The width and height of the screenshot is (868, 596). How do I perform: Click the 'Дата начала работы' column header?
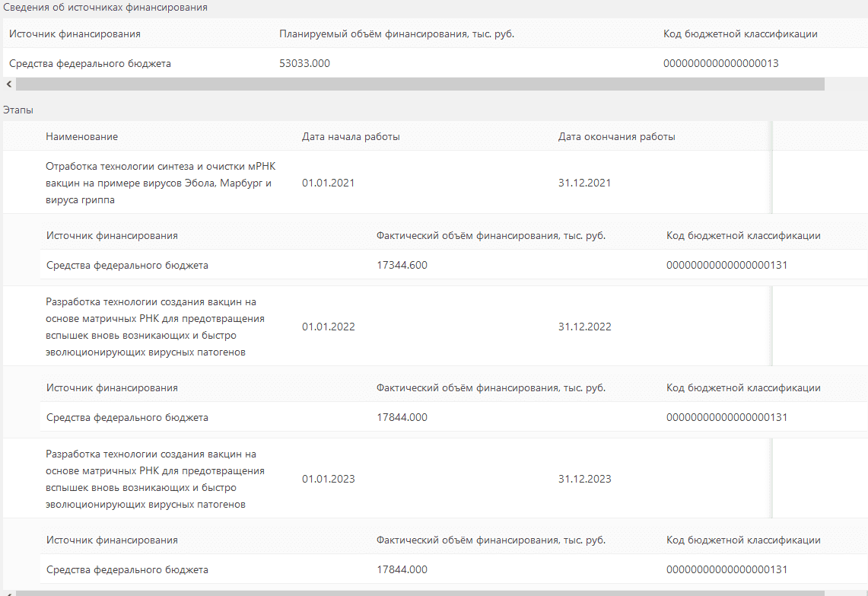click(x=351, y=137)
